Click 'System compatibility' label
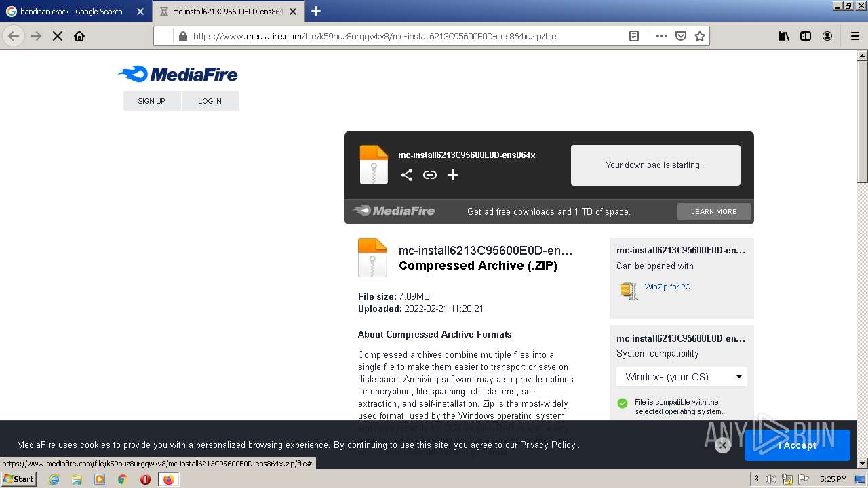This screenshot has height=488, width=868. pos(657,354)
